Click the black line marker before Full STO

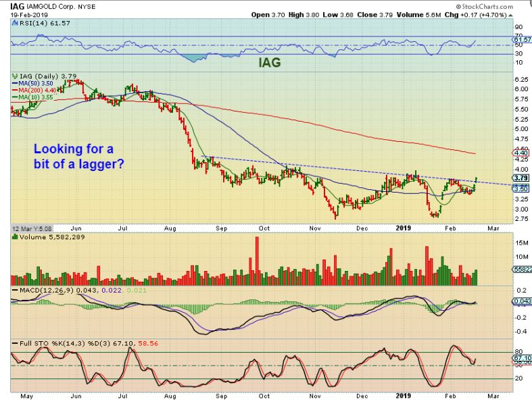(x=15, y=344)
